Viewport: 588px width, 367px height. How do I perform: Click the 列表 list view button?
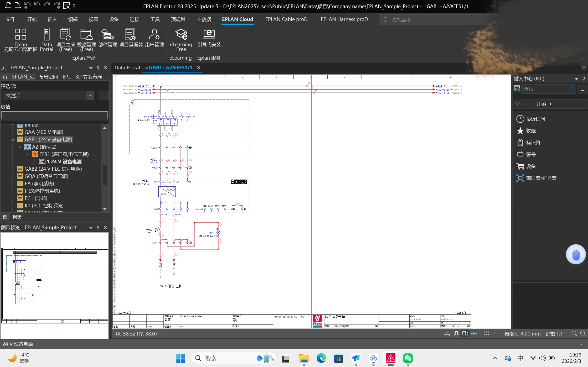[17, 217]
